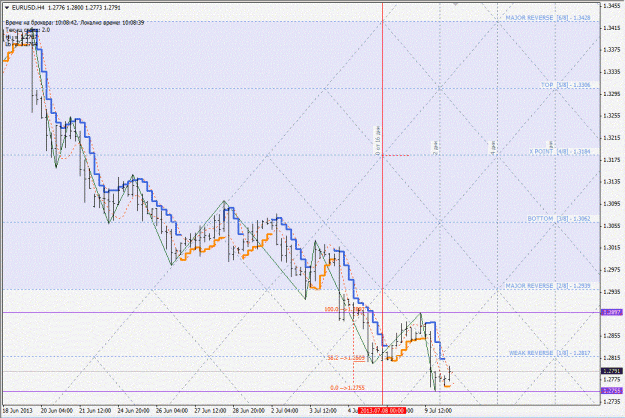Click the 1.3375 price scale value
Screen dimensions: 625x418
612,50
